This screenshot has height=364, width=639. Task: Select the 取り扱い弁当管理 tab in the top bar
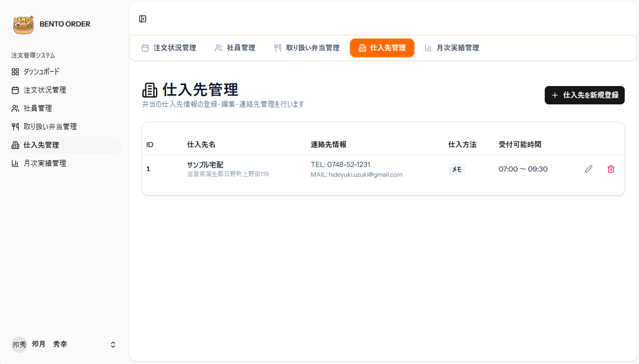point(306,48)
